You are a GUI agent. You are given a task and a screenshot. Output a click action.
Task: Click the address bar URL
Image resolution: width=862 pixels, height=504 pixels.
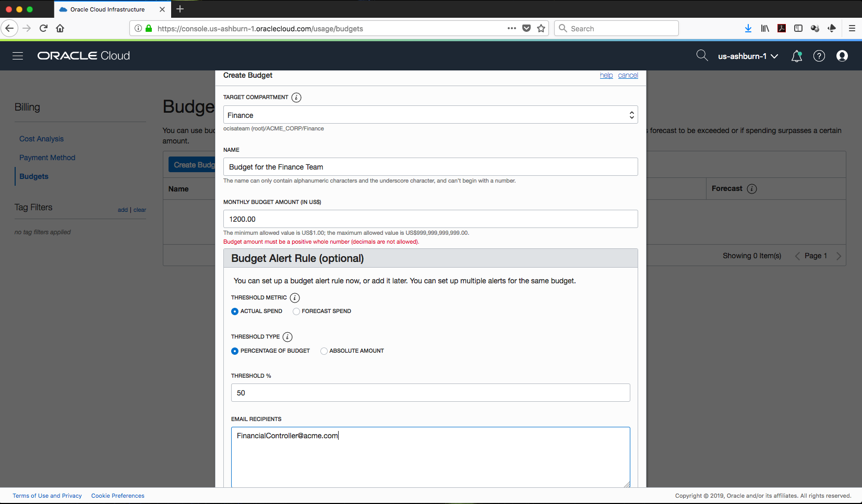[260, 29]
